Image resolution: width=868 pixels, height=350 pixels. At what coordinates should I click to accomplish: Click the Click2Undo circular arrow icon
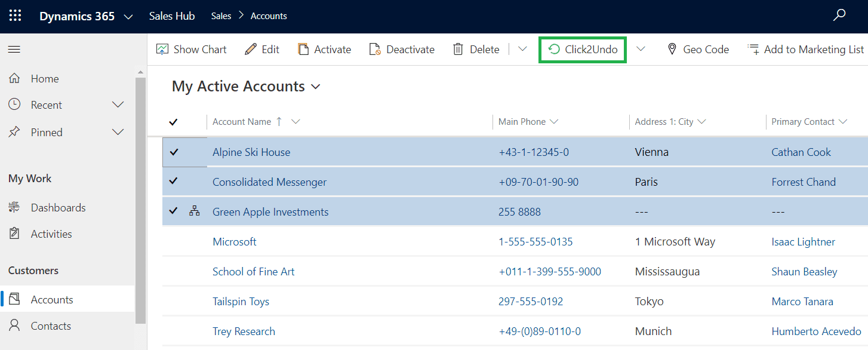554,50
